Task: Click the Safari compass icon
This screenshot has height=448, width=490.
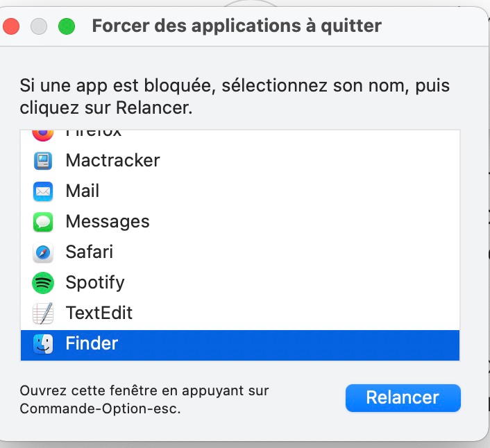Action: click(x=43, y=252)
